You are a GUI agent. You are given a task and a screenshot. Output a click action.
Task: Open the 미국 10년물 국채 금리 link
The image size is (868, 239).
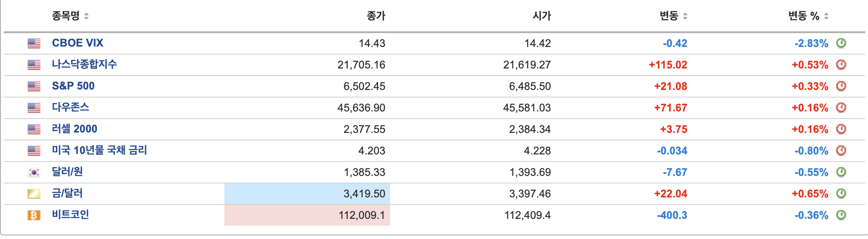pos(99,150)
